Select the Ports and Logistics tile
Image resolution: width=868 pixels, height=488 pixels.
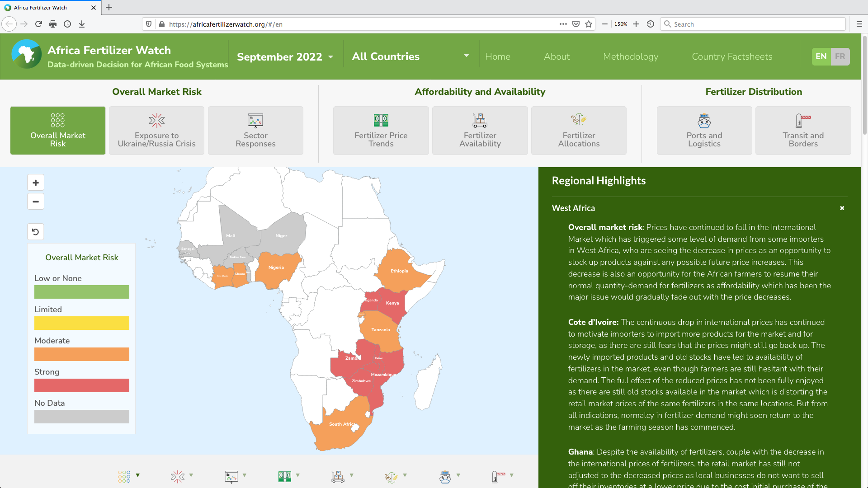click(704, 131)
